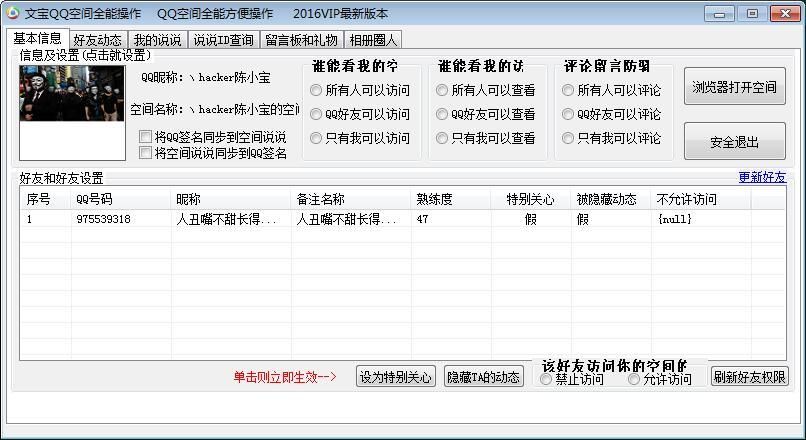The height and width of the screenshot is (440, 806).
Task: Close the window with the red X
Action: [785, 14]
